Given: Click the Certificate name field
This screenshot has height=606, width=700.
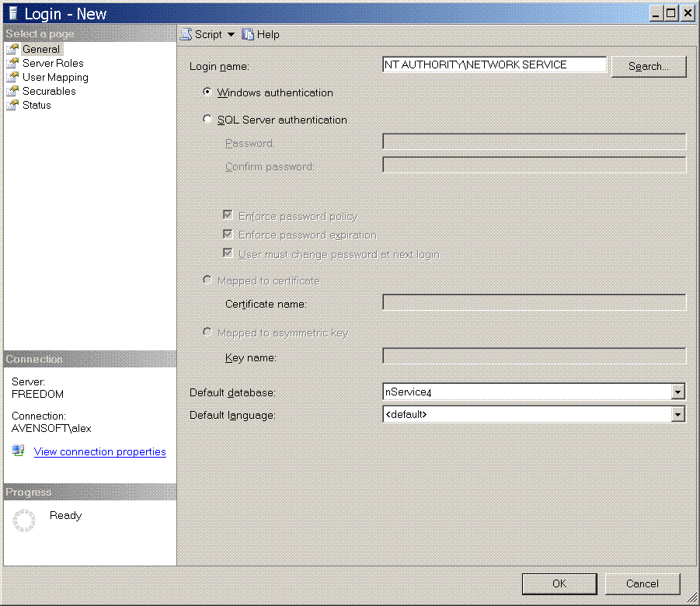Looking at the screenshot, I should coord(535,302).
